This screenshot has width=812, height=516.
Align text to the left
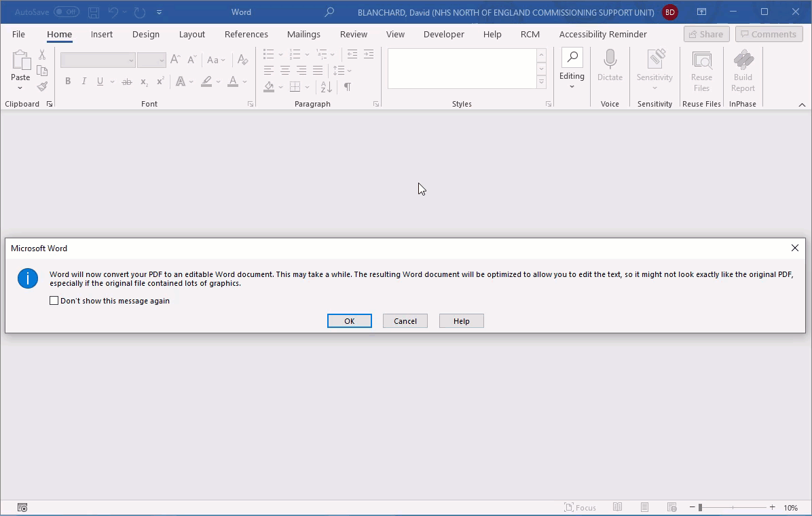tap(268, 71)
